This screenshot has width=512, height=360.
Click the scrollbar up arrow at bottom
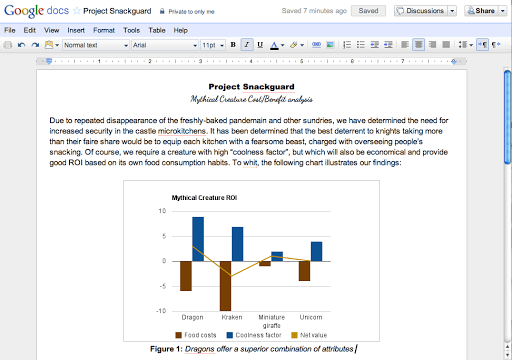508,348
